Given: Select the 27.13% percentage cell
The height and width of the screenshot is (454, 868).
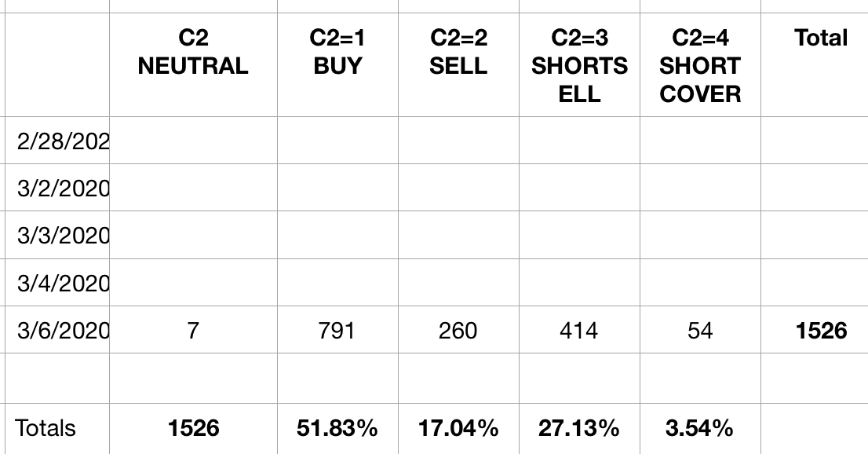Looking at the screenshot, I should click(x=580, y=428).
